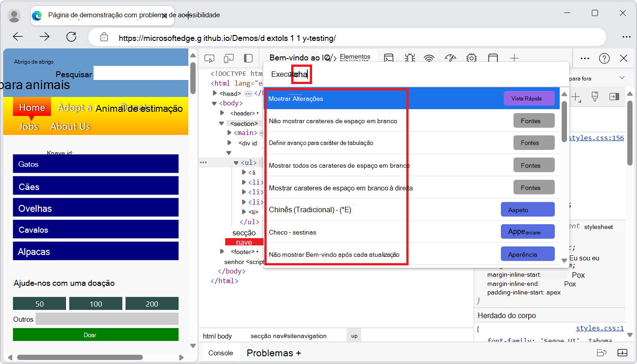Open the Console drawer terminal icon

coord(388,58)
